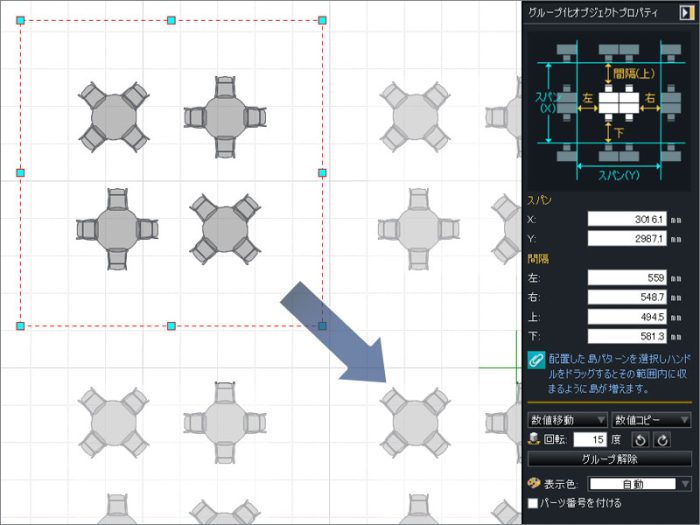
Task: Click the span diagram preview image
Action: 609,112
